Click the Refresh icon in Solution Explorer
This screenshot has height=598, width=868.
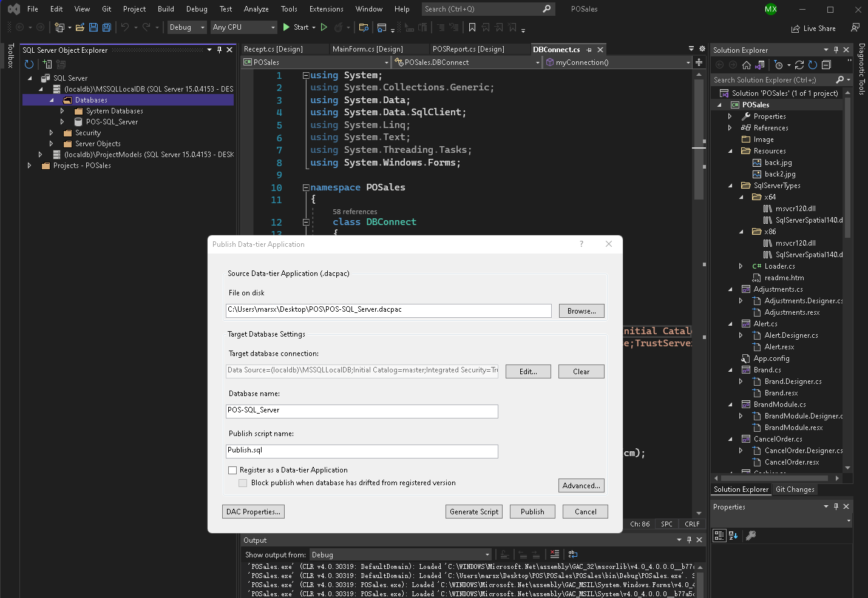point(812,65)
